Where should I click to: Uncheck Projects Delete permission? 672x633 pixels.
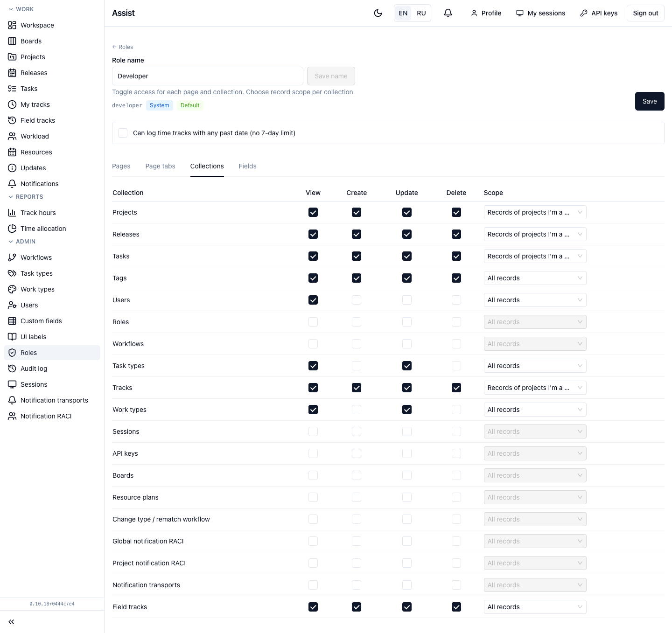coord(456,212)
